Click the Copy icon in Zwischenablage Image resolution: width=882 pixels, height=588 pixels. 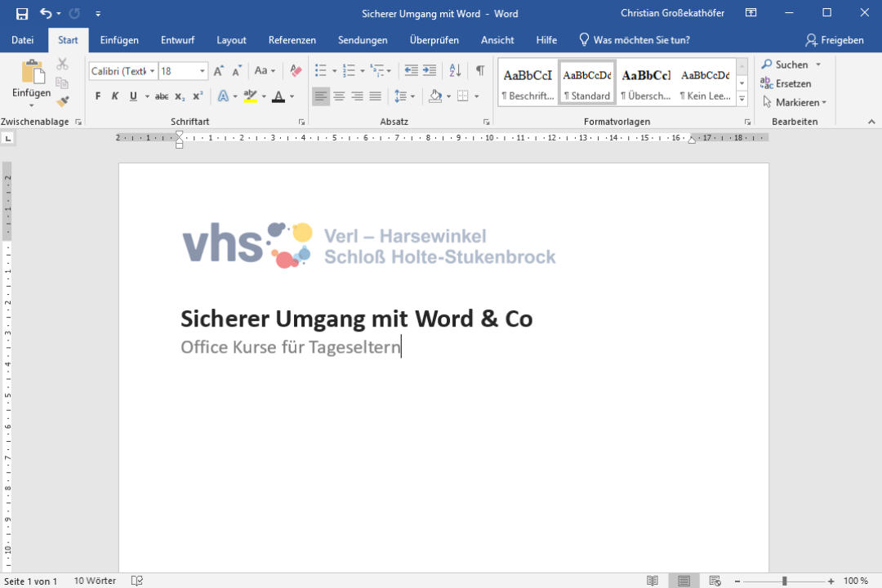[62, 83]
